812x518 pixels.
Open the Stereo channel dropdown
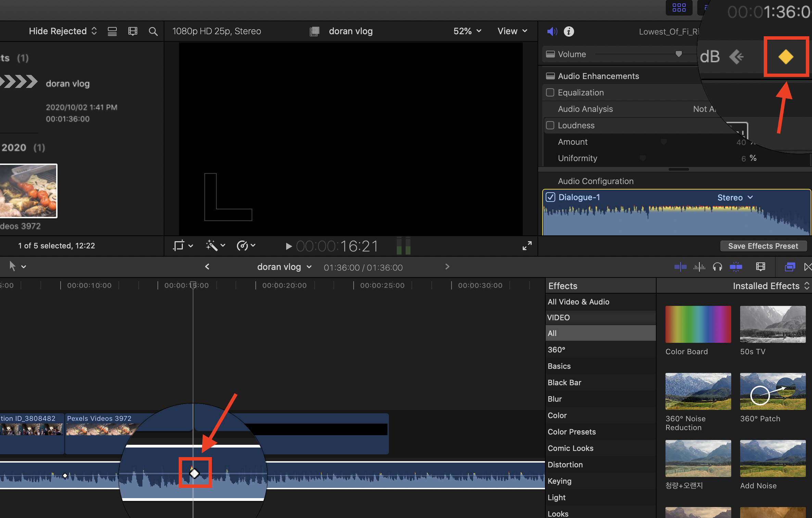[x=735, y=197]
